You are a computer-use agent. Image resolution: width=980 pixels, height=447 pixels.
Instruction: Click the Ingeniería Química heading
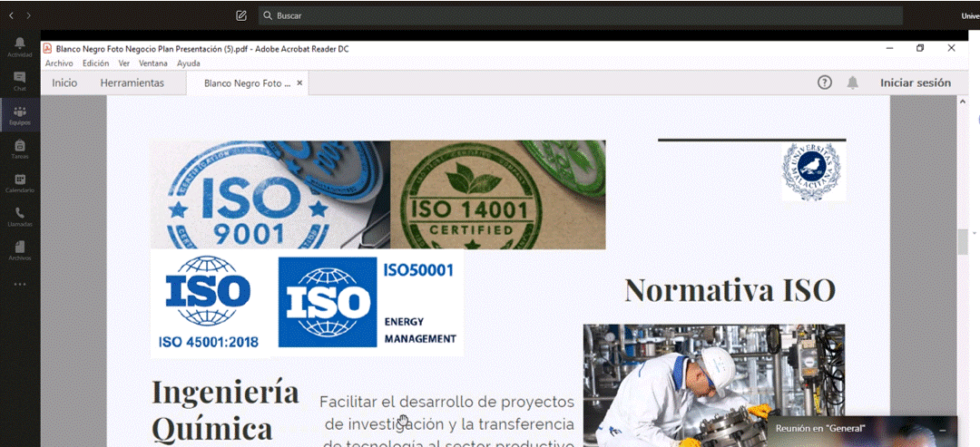(x=225, y=410)
